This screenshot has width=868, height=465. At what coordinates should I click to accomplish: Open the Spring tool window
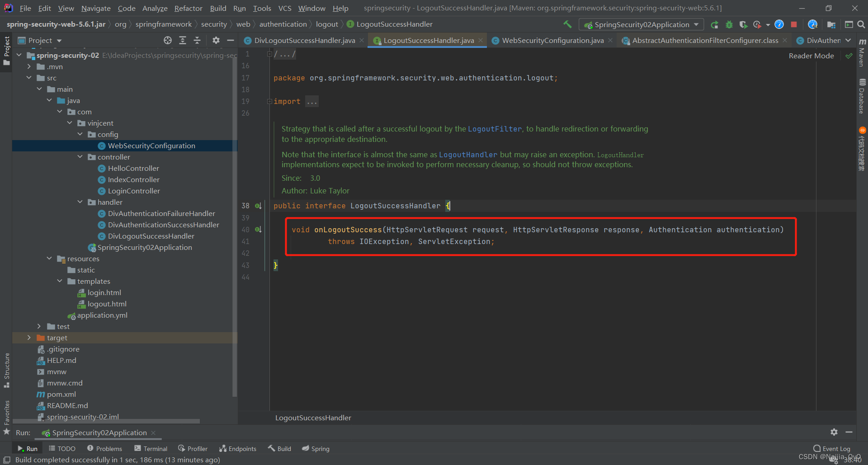pyautogui.click(x=316, y=448)
